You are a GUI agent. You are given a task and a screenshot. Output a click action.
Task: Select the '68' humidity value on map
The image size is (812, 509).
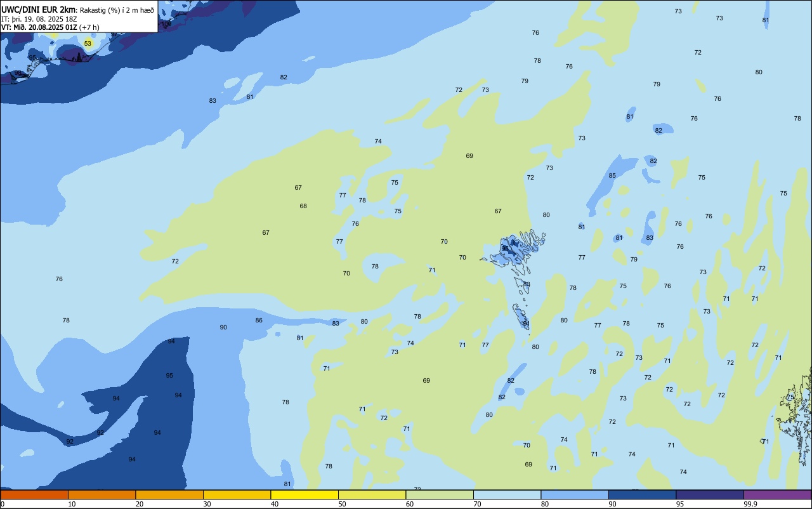tap(303, 206)
